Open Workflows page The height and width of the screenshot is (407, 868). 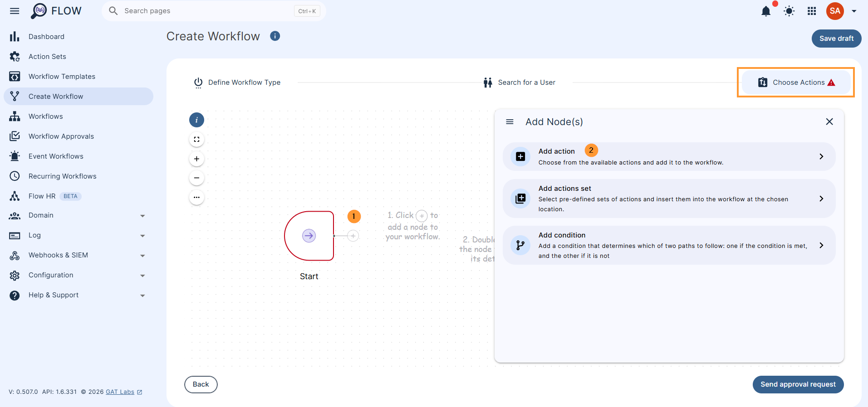[78, 116]
